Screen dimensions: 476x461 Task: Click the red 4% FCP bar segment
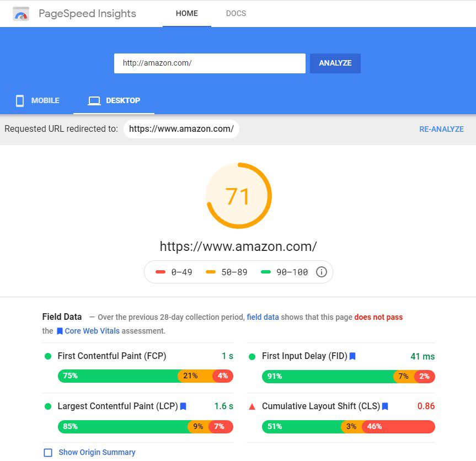[223, 376]
